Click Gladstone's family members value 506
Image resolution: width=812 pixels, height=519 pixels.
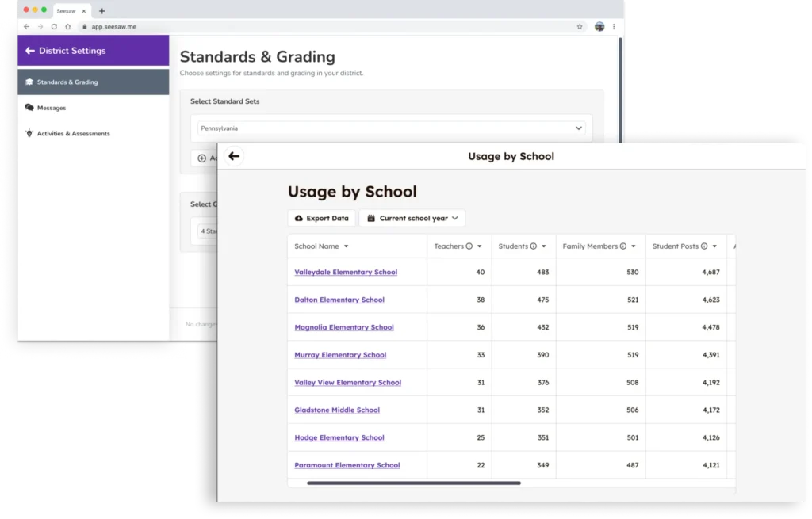(x=632, y=410)
